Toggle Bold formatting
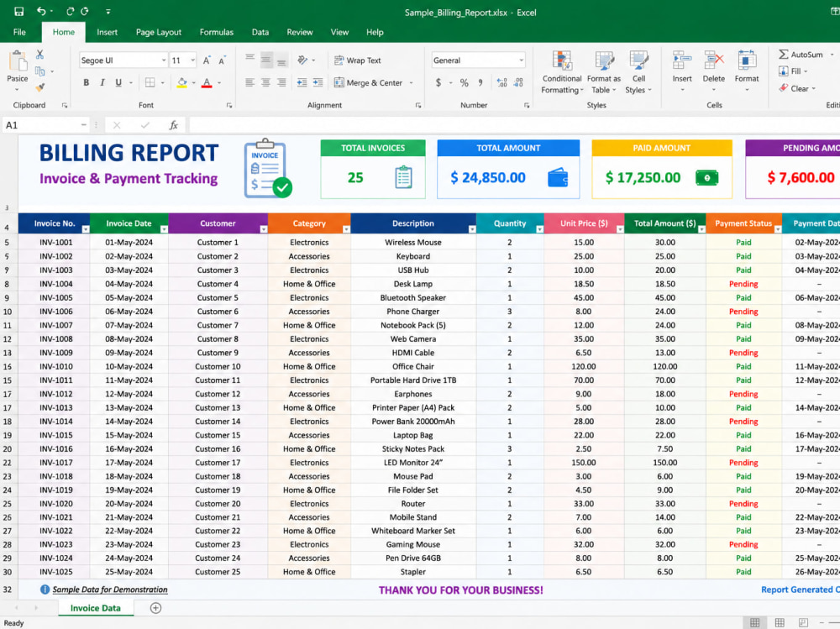Screen dimensions: 840x629 [x=87, y=82]
